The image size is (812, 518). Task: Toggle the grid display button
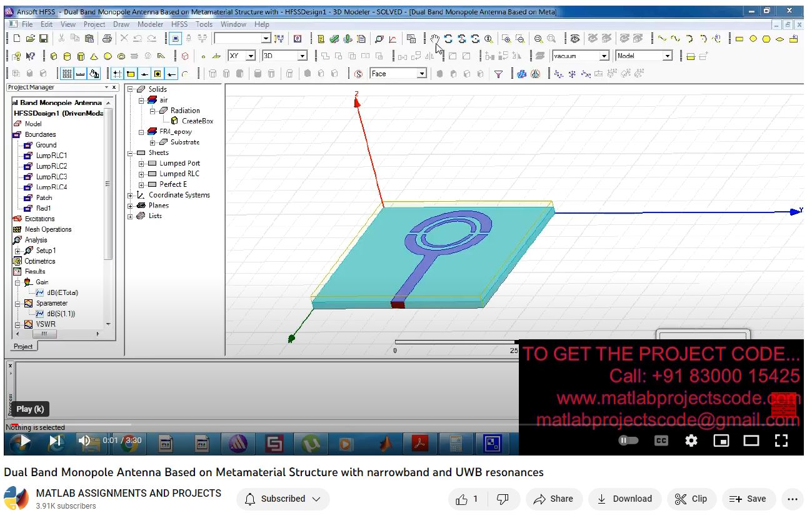(67, 74)
